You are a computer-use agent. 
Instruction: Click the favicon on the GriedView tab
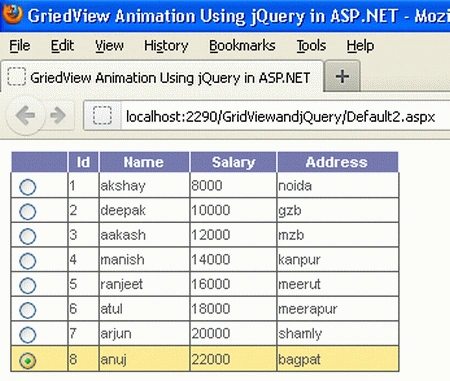pyautogui.click(x=17, y=76)
